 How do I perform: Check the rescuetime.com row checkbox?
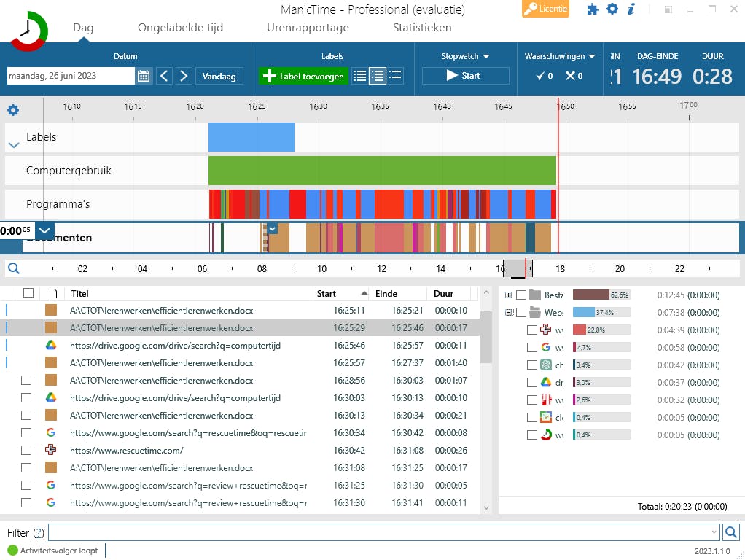click(x=26, y=450)
